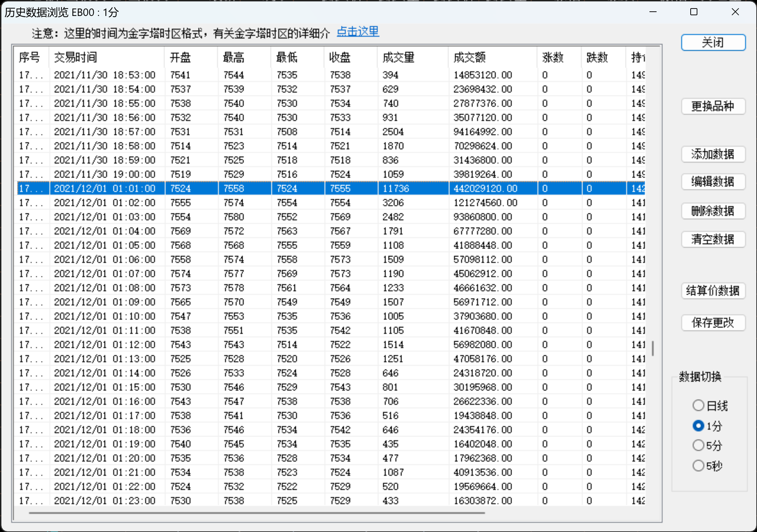Image resolution: width=757 pixels, height=532 pixels.
Task: Select row with time 2021/12/01 01:02:00
Action: coord(105,203)
